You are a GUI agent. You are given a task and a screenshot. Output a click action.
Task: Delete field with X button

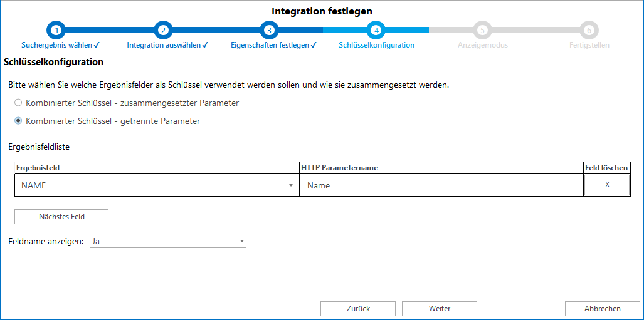click(x=606, y=185)
